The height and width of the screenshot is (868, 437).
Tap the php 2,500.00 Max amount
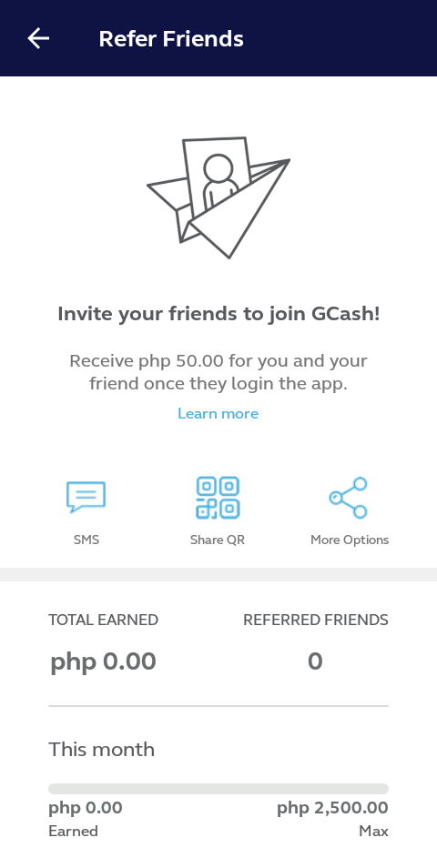coord(333,808)
